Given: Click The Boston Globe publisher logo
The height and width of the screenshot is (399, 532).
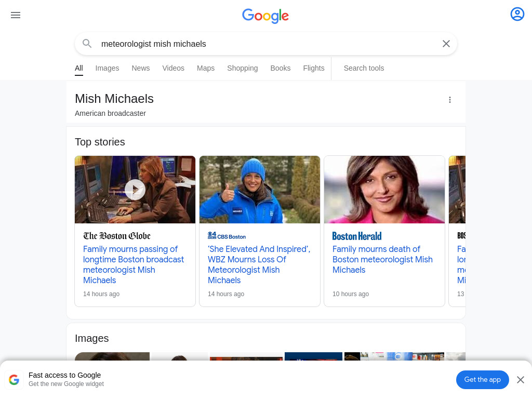Looking at the screenshot, I should point(117,236).
